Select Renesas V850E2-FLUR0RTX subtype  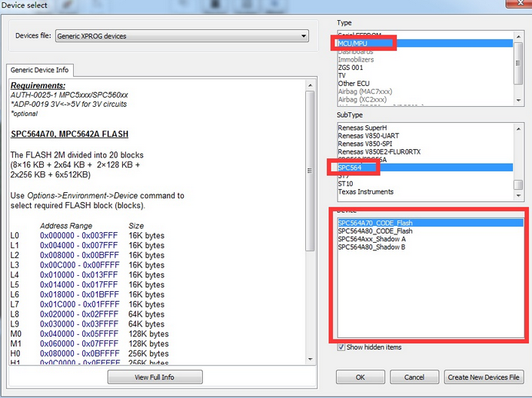click(x=425, y=152)
